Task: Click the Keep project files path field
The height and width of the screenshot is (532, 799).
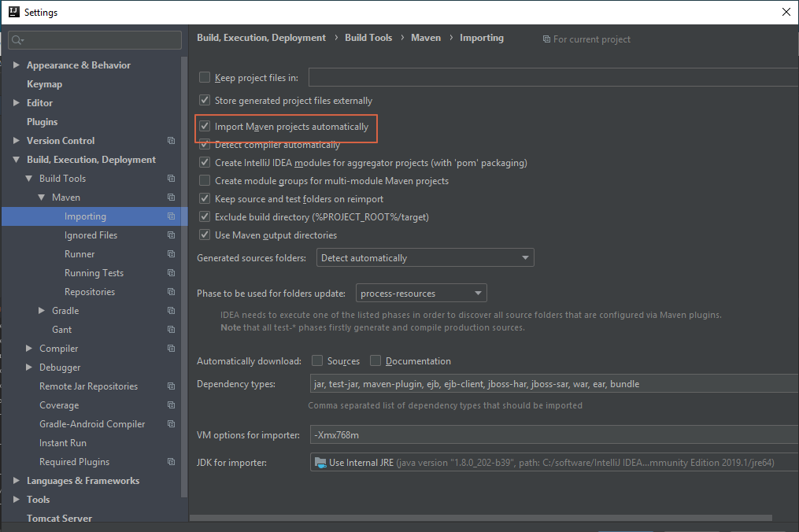Action: 553,77
